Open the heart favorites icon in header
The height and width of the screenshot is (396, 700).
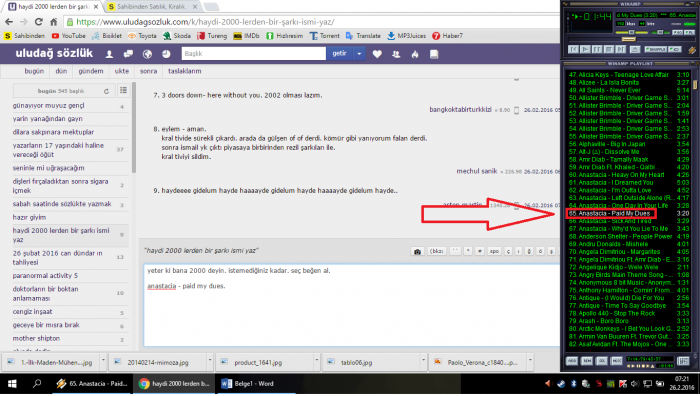pyautogui.click(x=377, y=54)
